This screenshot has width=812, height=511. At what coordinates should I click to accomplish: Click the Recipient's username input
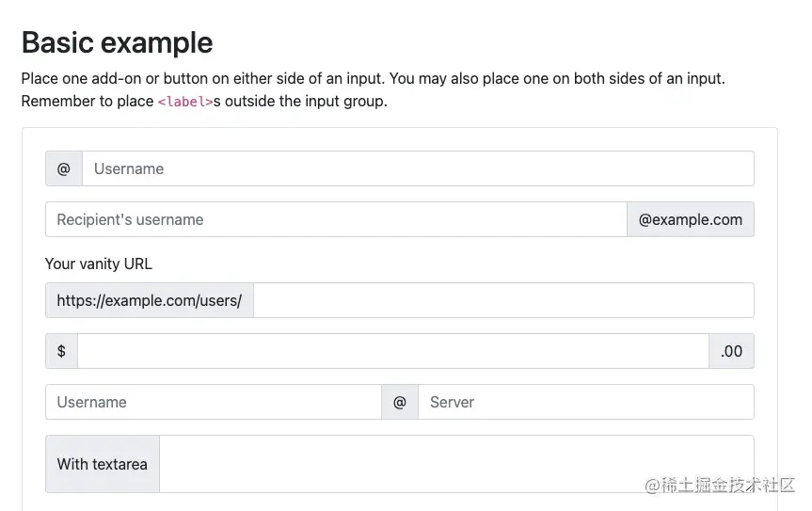point(336,220)
